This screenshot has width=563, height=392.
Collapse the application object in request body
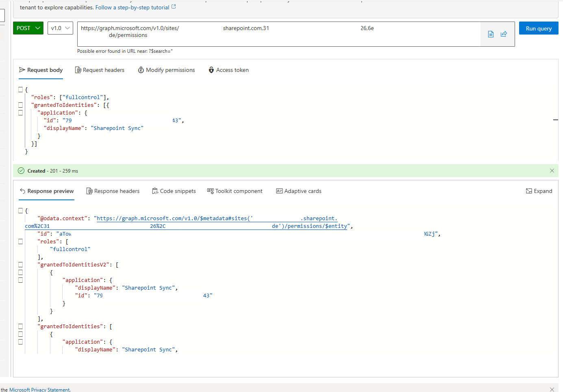pyautogui.click(x=20, y=113)
